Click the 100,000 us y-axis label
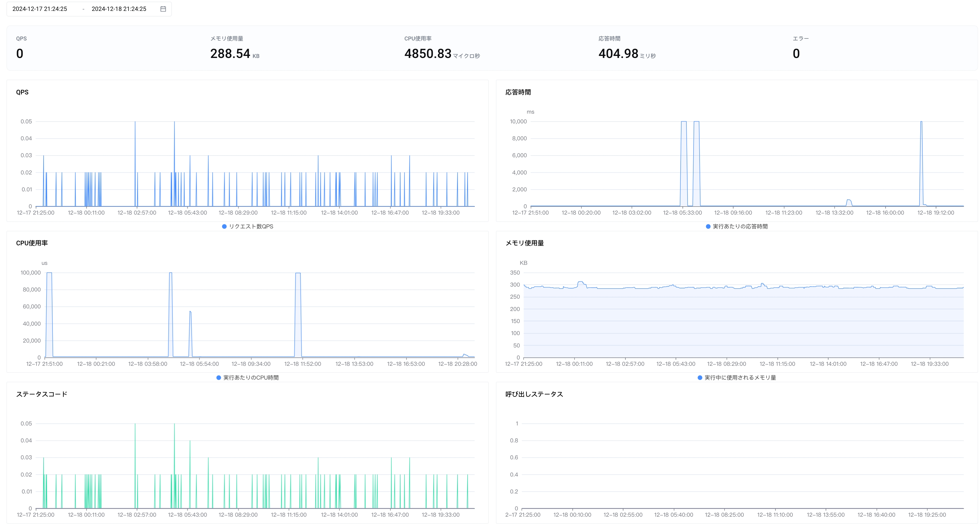 [30, 273]
